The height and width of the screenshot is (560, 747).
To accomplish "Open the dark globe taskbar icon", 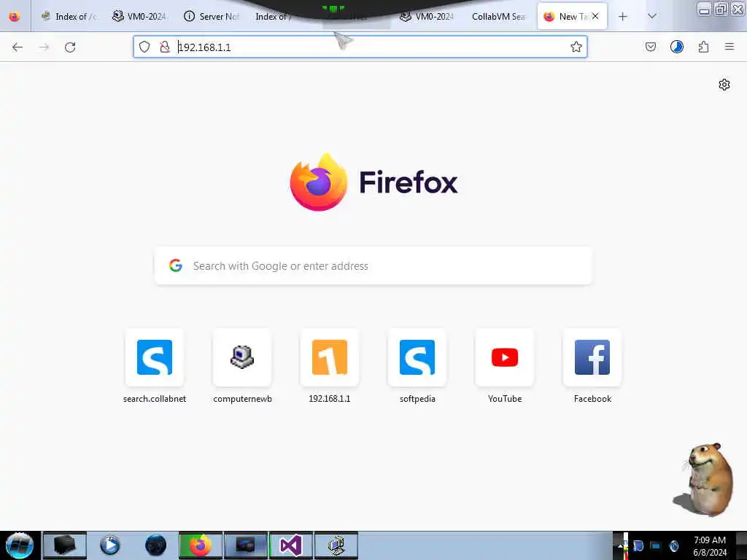I will point(155,545).
